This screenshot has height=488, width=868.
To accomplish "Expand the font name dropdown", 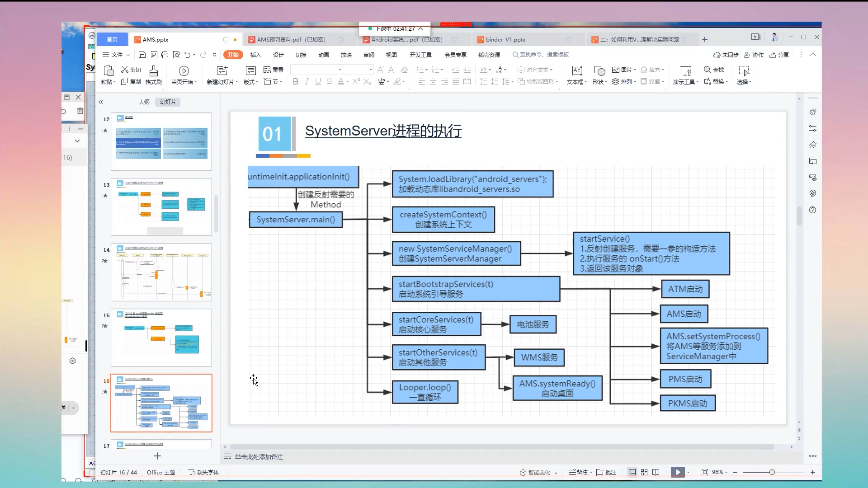I will [x=340, y=70].
